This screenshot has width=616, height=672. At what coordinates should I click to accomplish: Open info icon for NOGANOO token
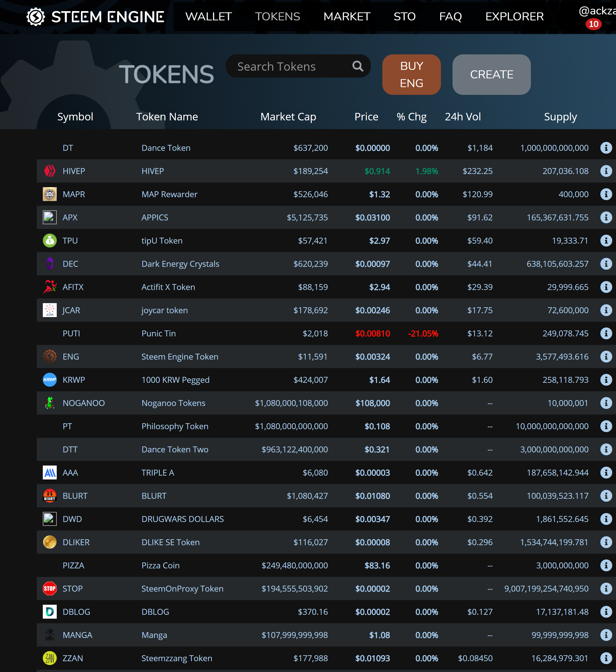[x=606, y=403]
